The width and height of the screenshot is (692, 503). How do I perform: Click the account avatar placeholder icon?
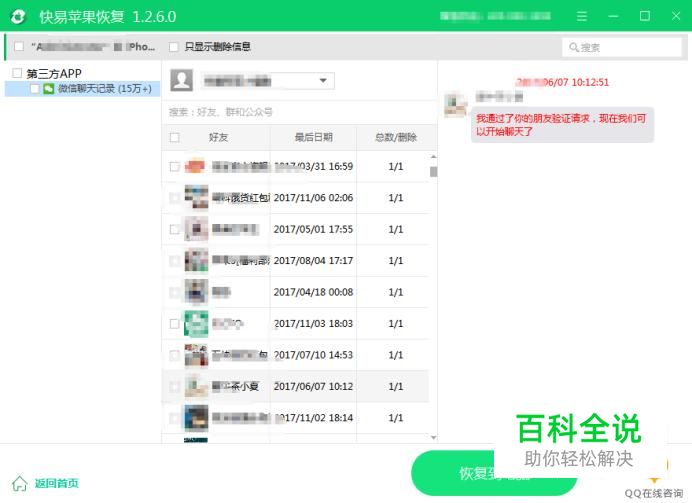tap(181, 80)
